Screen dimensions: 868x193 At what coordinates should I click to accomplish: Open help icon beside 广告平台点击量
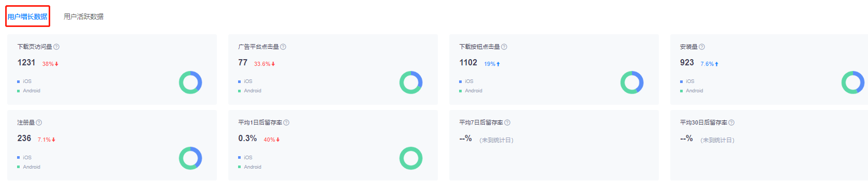[x=283, y=47]
